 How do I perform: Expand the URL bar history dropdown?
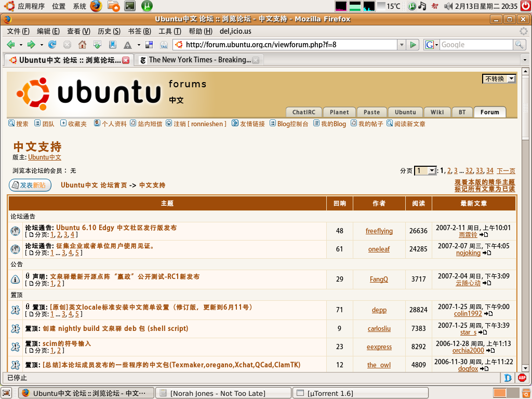402,45
